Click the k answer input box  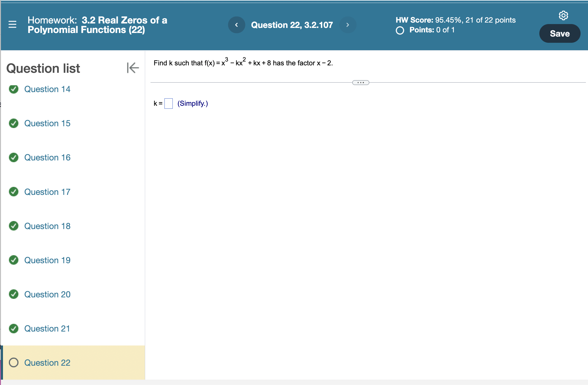click(169, 103)
